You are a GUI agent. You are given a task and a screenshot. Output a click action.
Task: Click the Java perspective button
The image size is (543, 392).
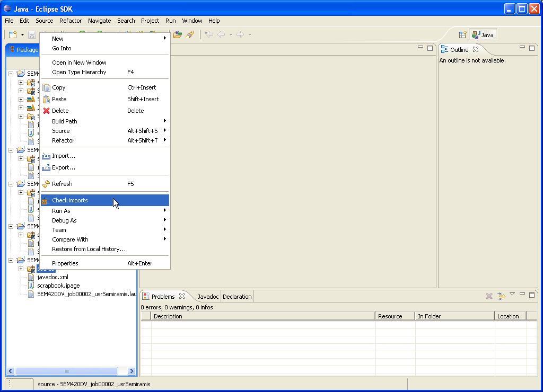pyautogui.click(x=483, y=35)
